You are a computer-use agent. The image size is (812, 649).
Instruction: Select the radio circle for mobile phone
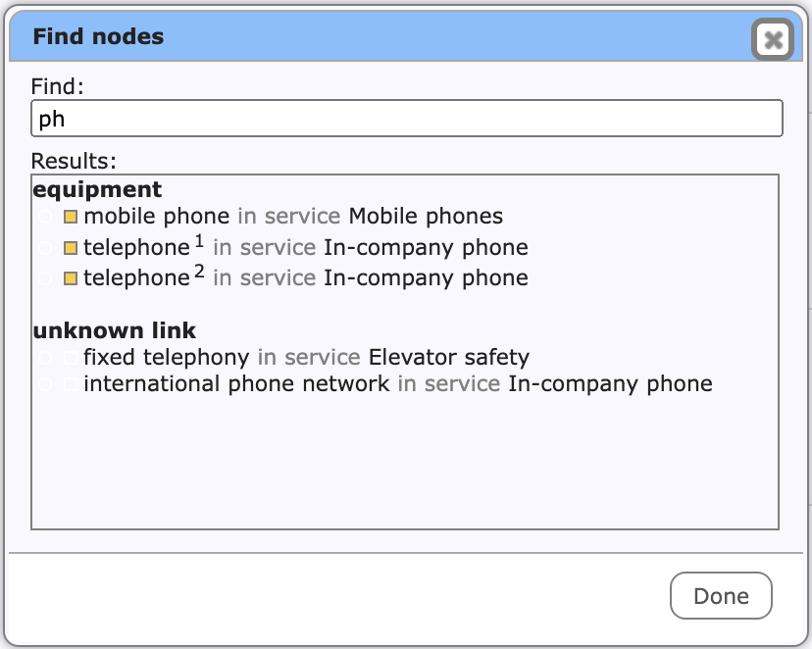pos(45,217)
